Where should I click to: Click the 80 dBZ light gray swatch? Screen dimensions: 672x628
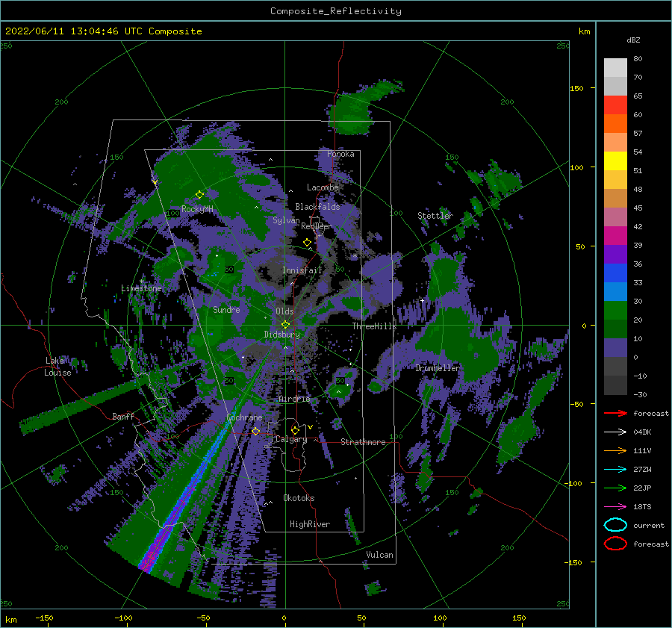click(x=615, y=67)
